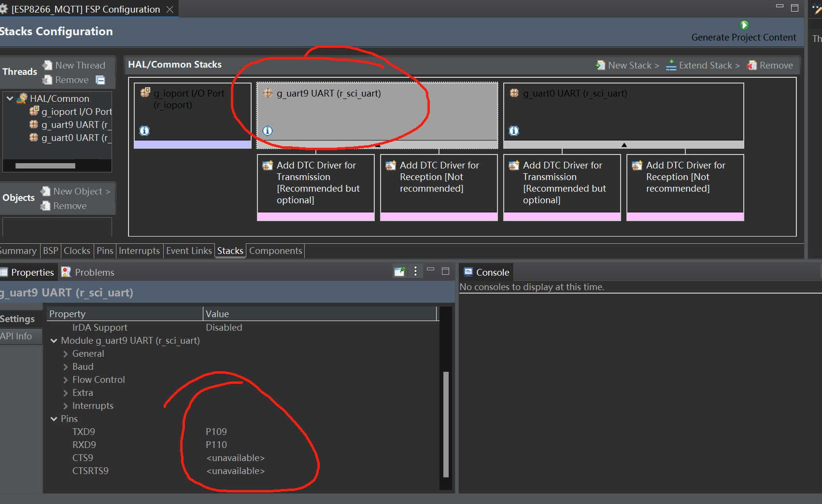This screenshot has height=504, width=822.
Task: Click the thread view toggle icon beside Remove
Action: [100, 80]
